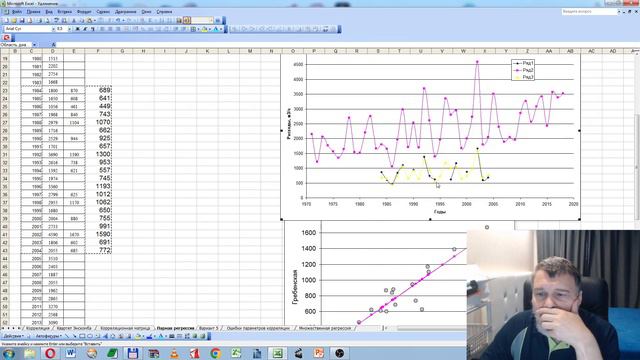Click the Fill color bucket on formatting toolbar
This screenshot has height=360, width=640.
pos(205,29)
